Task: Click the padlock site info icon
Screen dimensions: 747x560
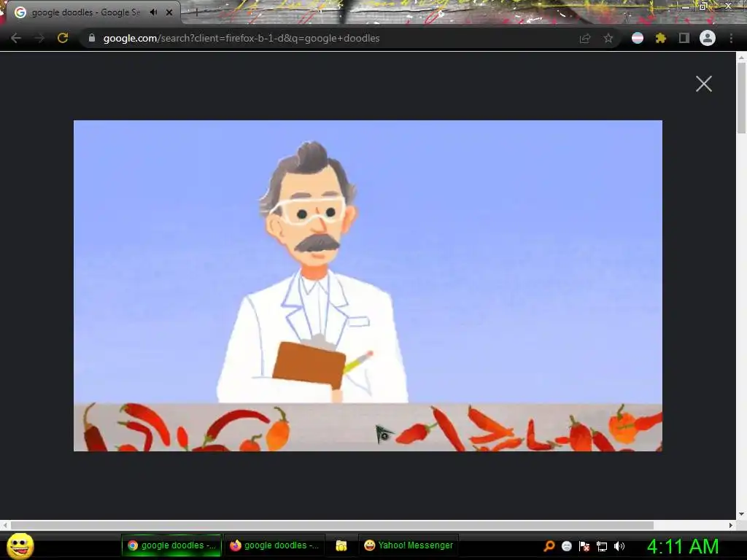Action: [x=92, y=38]
